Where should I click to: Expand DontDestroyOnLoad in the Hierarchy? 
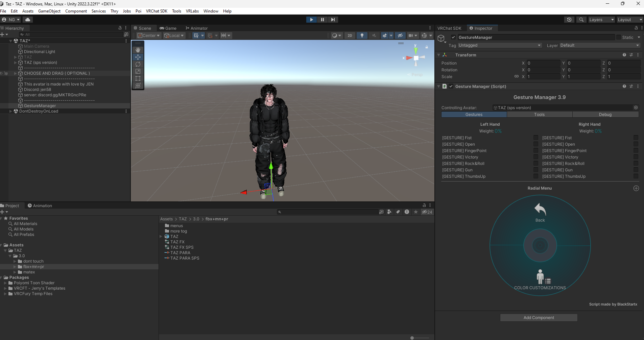click(10, 111)
